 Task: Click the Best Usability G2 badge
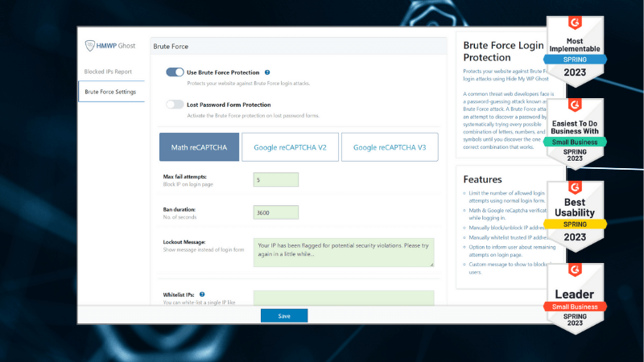pos(576,213)
